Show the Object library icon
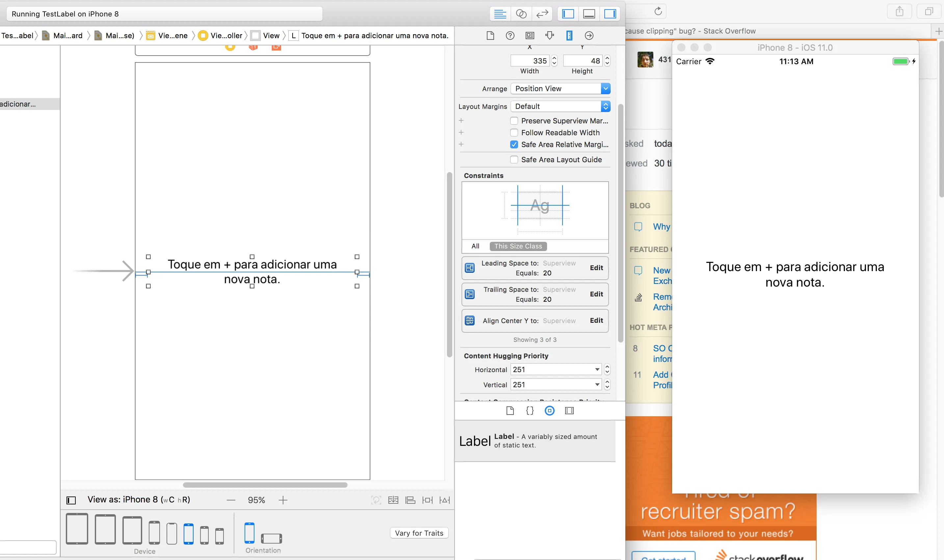944x560 pixels. (550, 411)
